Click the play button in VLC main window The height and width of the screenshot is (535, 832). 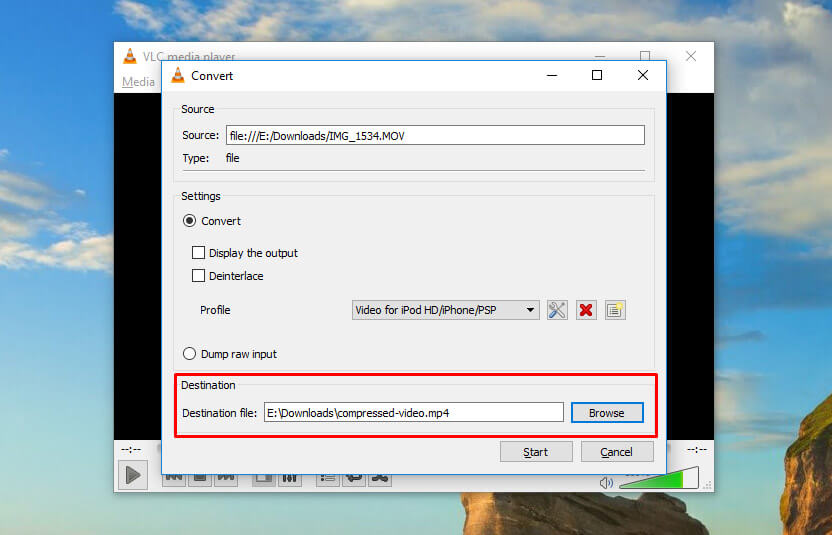133,475
